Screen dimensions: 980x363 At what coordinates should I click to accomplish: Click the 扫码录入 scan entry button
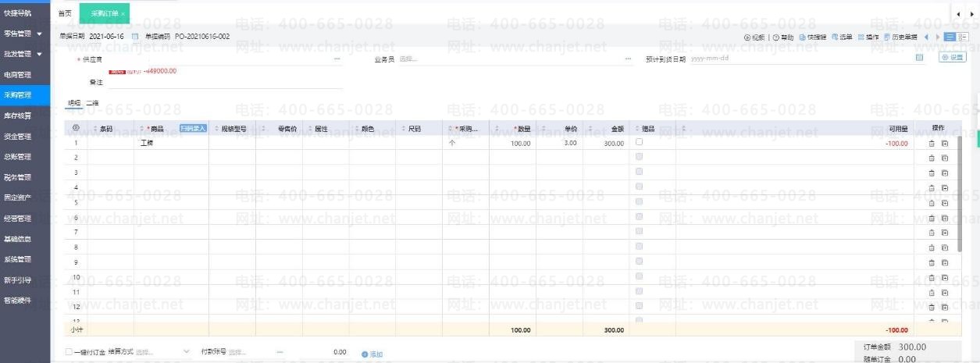point(193,129)
